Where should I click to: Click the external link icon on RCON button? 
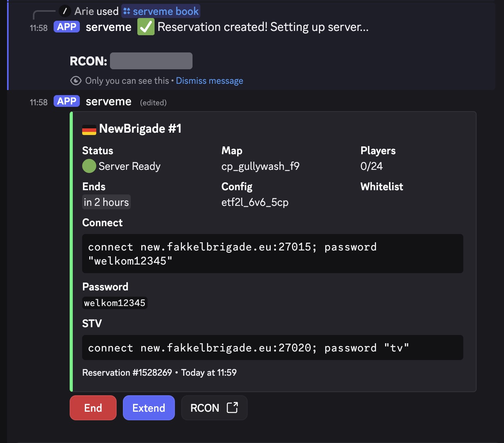pos(232,407)
